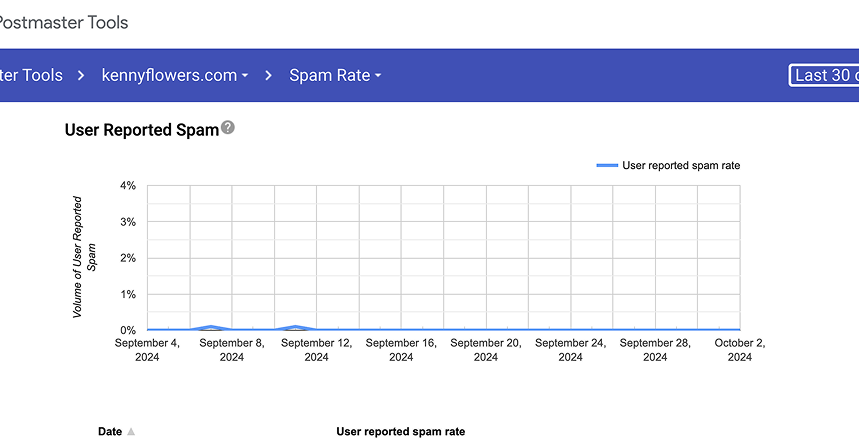The image size is (859, 442).
Task: Click the blue legend line swatch
Action: click(x=606, y=165)
